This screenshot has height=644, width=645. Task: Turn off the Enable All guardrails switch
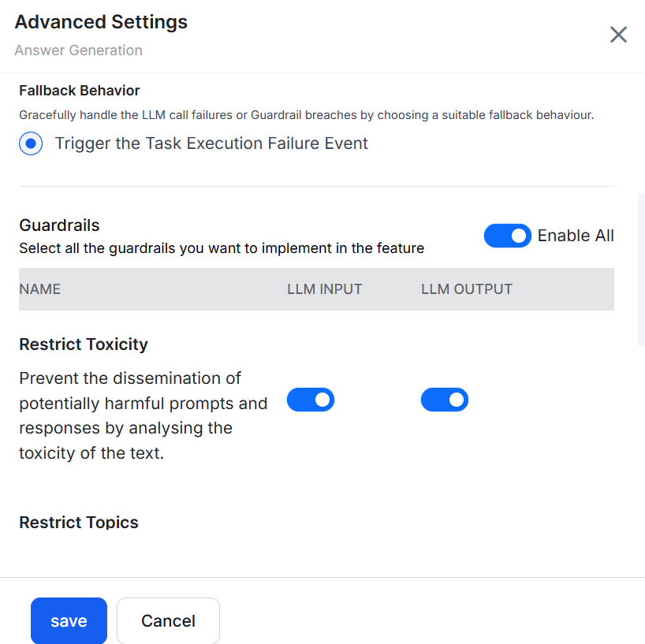coord(507,236)
